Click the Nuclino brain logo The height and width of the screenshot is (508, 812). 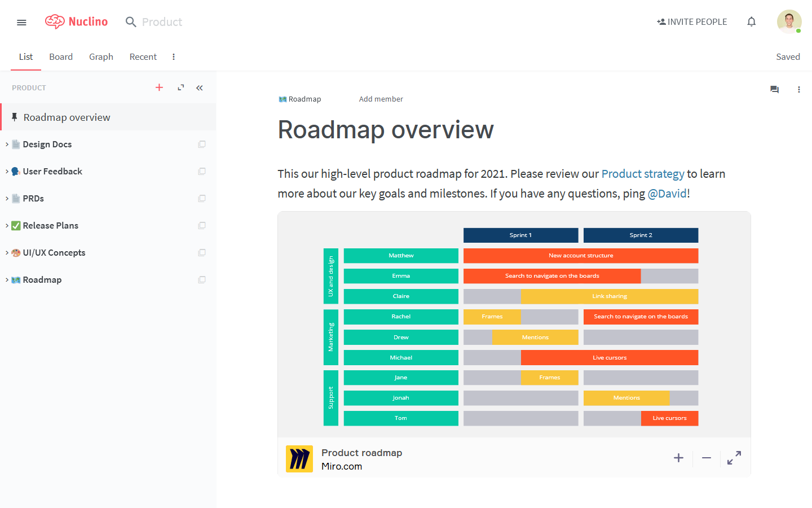click(x=55, y=21)
